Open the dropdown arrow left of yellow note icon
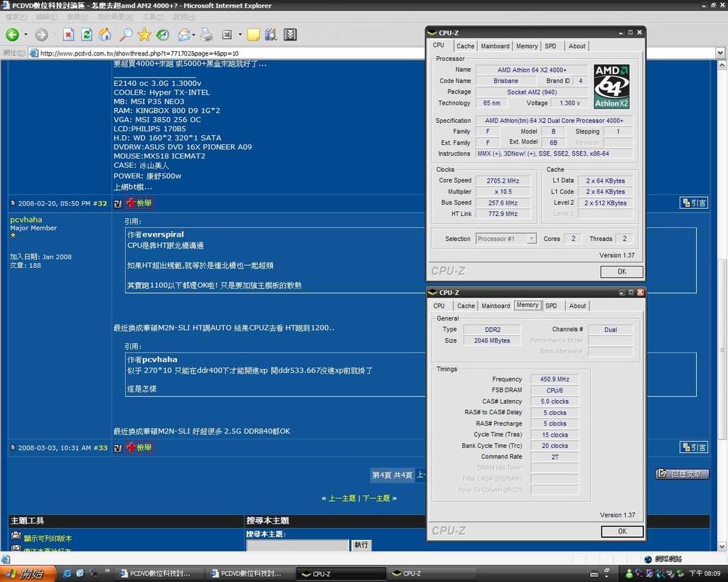This screenshot has width=728, height=582. [x=240, y=34]
